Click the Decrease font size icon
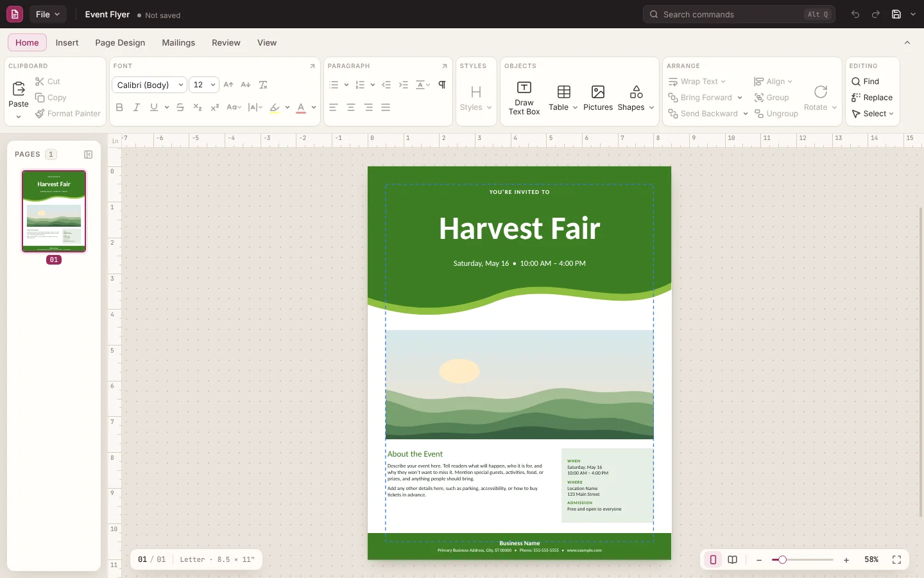 coord(246,85)
